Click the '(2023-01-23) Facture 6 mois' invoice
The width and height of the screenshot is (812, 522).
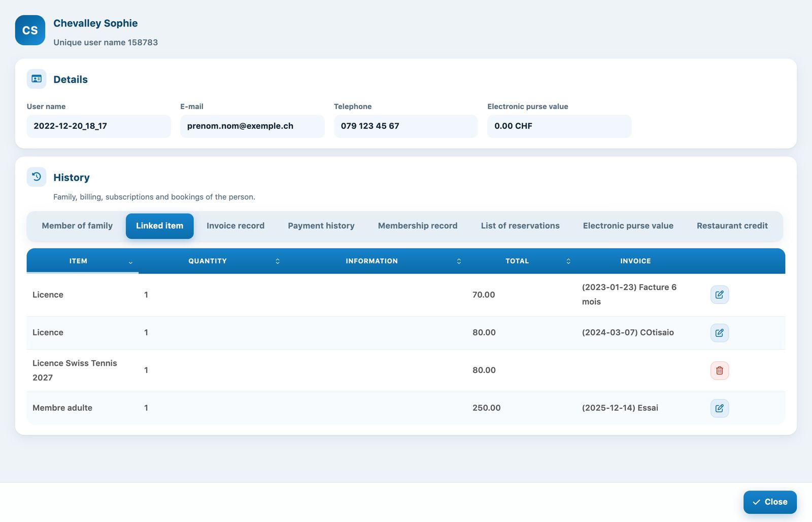pos(629,294)
